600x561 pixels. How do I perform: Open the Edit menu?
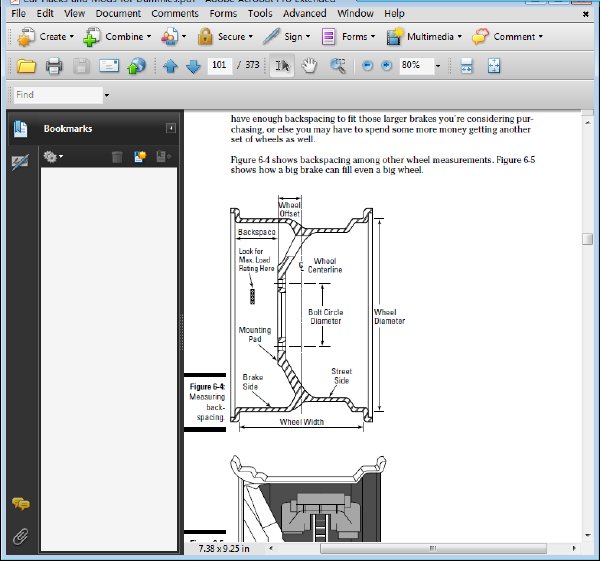pos(45,13)
